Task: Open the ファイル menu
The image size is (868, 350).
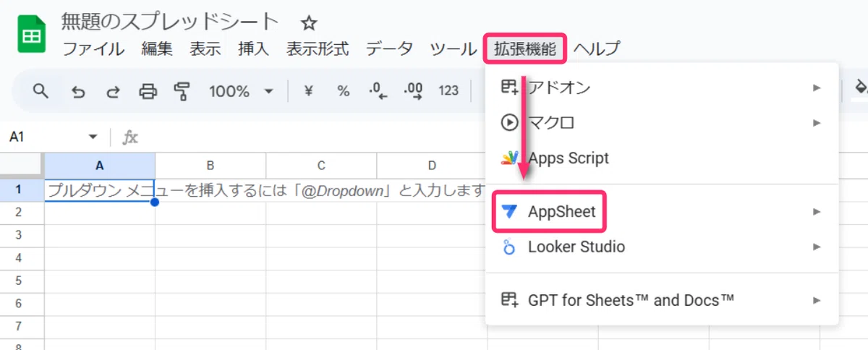Action: point(93,49)
